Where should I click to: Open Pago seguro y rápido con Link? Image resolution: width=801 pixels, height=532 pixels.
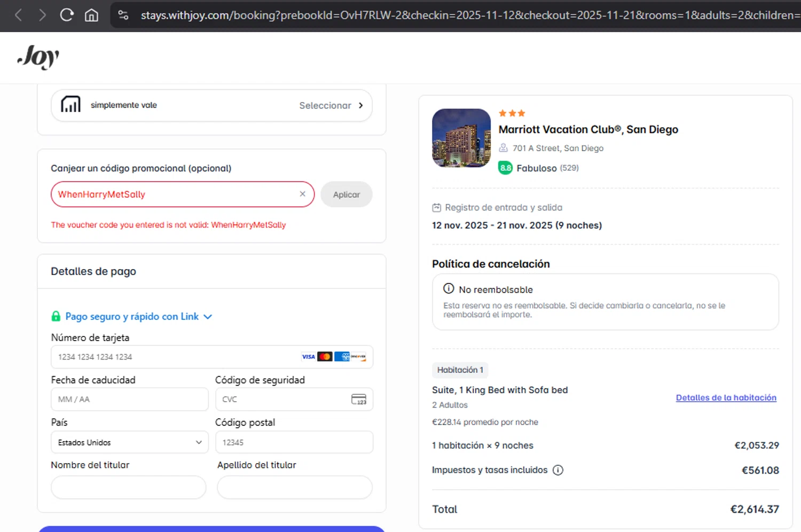132,316
